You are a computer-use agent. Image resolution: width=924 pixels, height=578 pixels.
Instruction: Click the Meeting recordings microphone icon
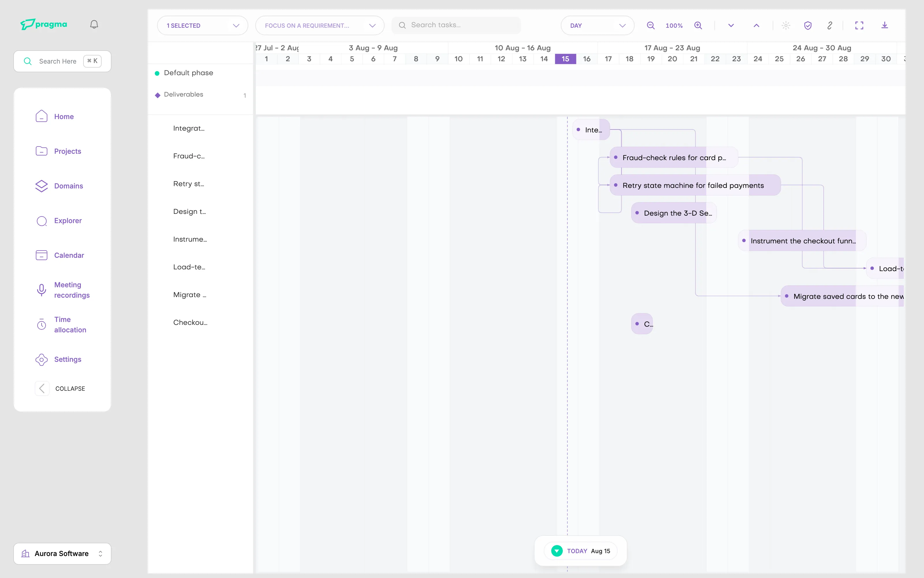point(42,290)
